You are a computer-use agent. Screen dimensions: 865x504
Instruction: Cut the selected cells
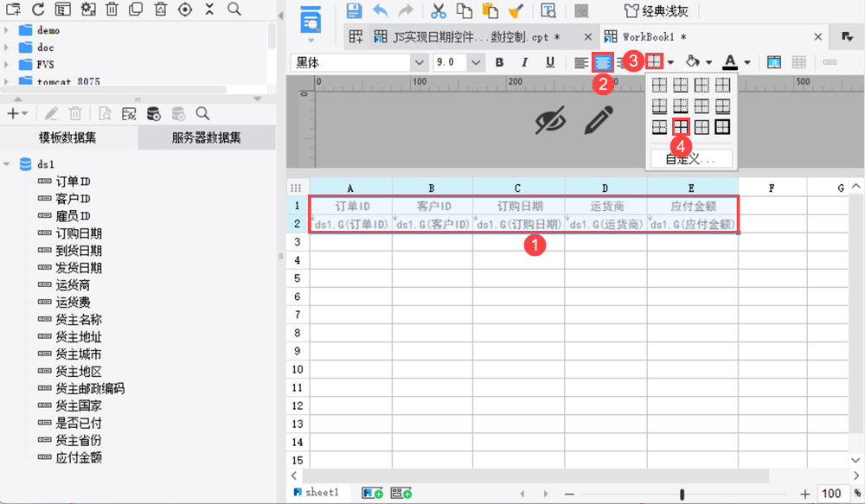[439, 10]
